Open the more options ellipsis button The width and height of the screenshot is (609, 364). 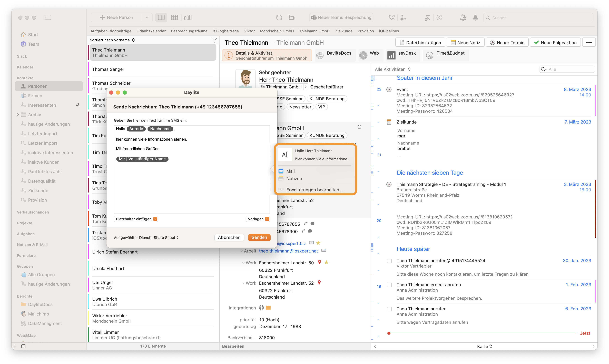coord(589,42)
